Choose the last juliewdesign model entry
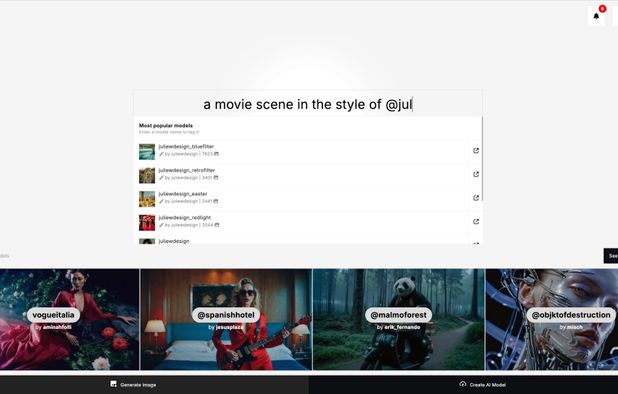 tap(174, 241)
